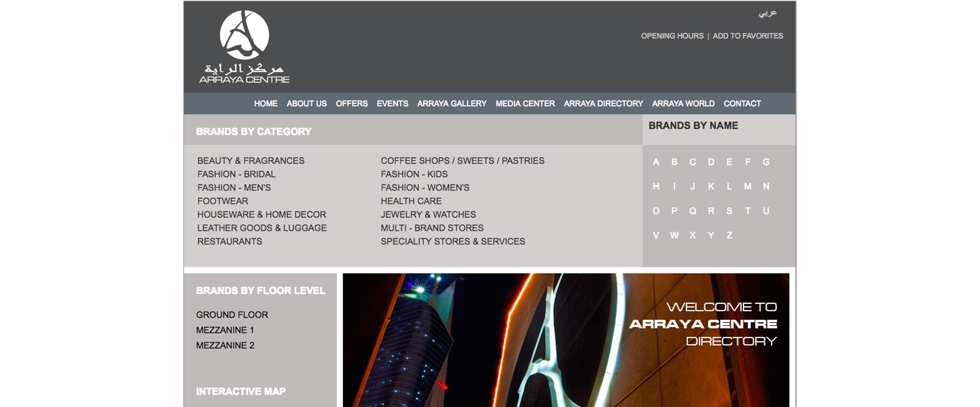
Task: Open Arraya World in navigation bar
Action: [683, 104]
